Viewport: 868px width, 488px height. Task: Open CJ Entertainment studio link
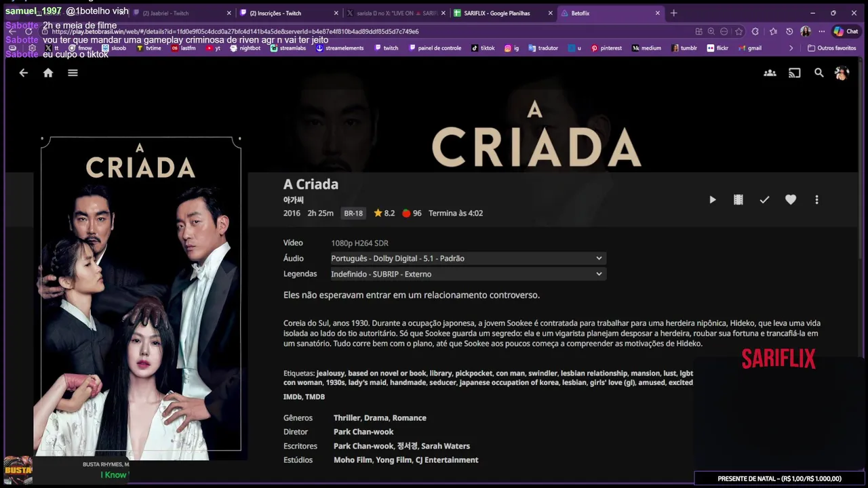coord(448,460)
